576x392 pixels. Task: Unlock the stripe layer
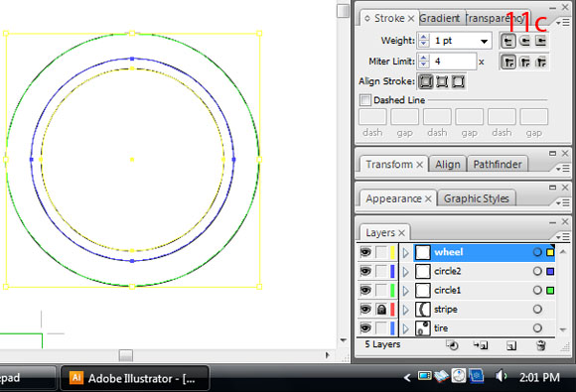381,310
